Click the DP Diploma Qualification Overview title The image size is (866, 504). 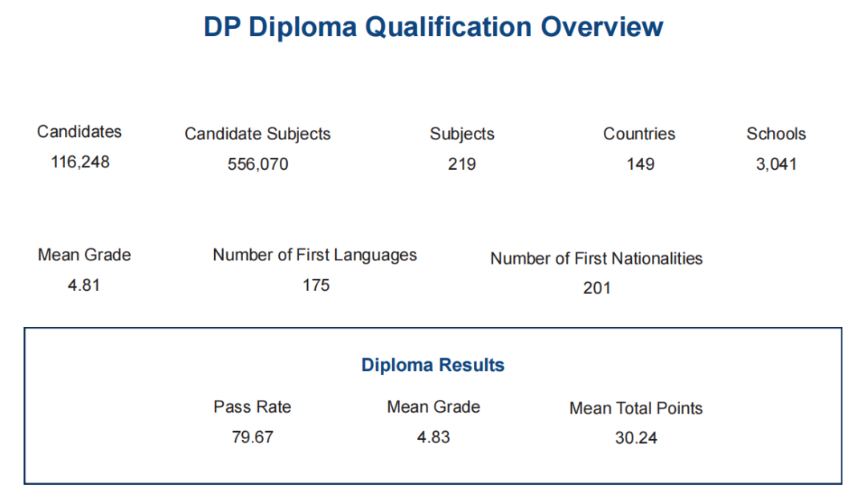point(434,27)
